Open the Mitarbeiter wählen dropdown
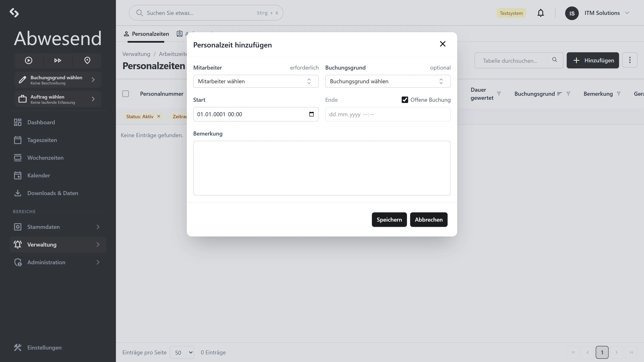Viewport: 644px width, 362px height. [256, 81]
